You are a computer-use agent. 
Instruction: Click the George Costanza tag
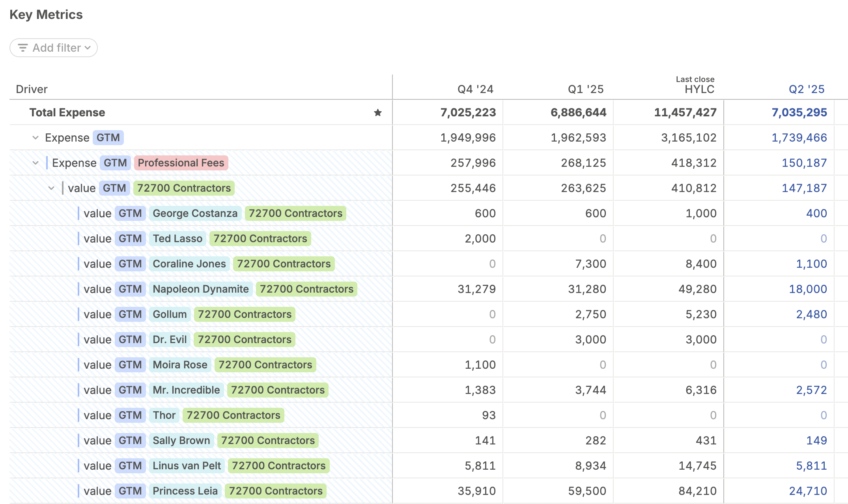point(195,213)
